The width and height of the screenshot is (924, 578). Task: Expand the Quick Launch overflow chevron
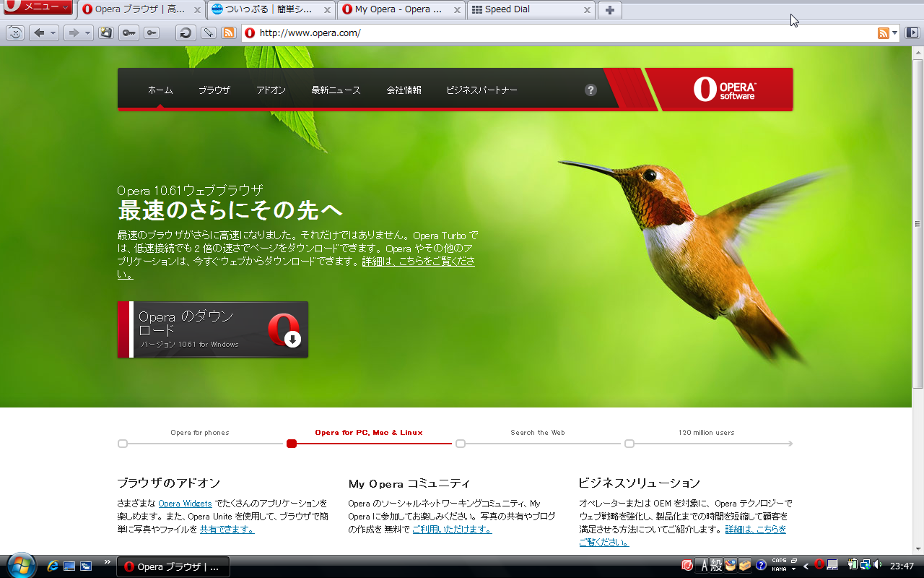108,561
